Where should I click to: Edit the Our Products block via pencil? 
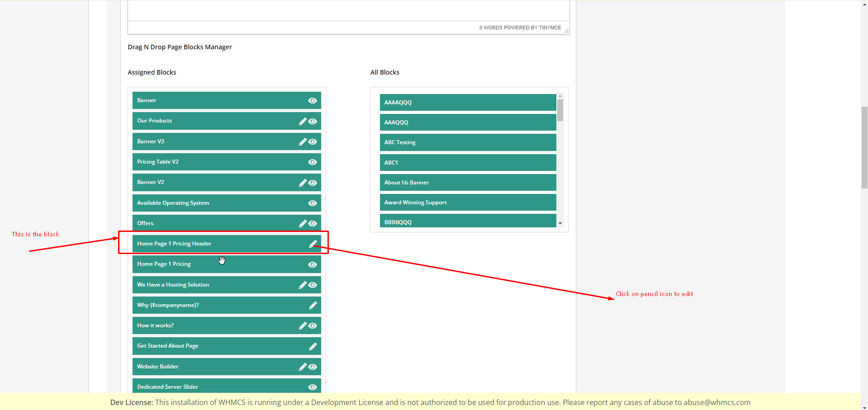point(303,121)
